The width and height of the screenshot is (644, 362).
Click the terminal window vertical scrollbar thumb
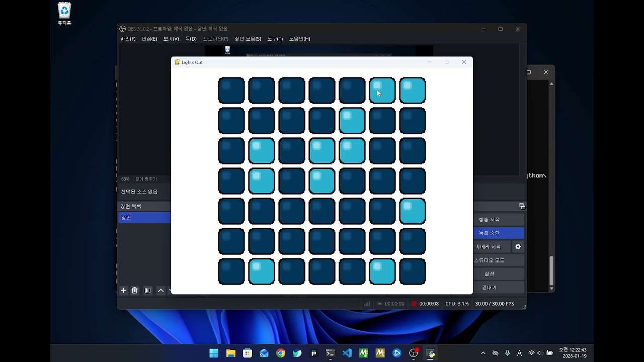click(x=551, y=270)
